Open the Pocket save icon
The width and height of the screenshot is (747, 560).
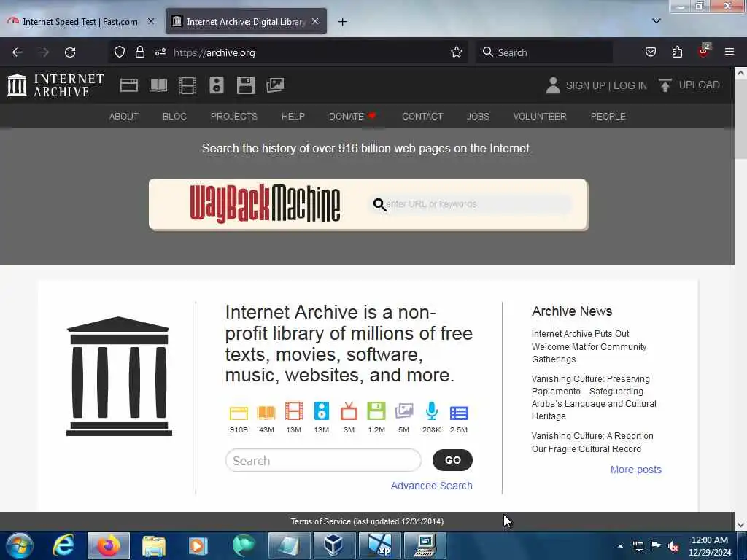pyautogui.click(x=651, y=52)
